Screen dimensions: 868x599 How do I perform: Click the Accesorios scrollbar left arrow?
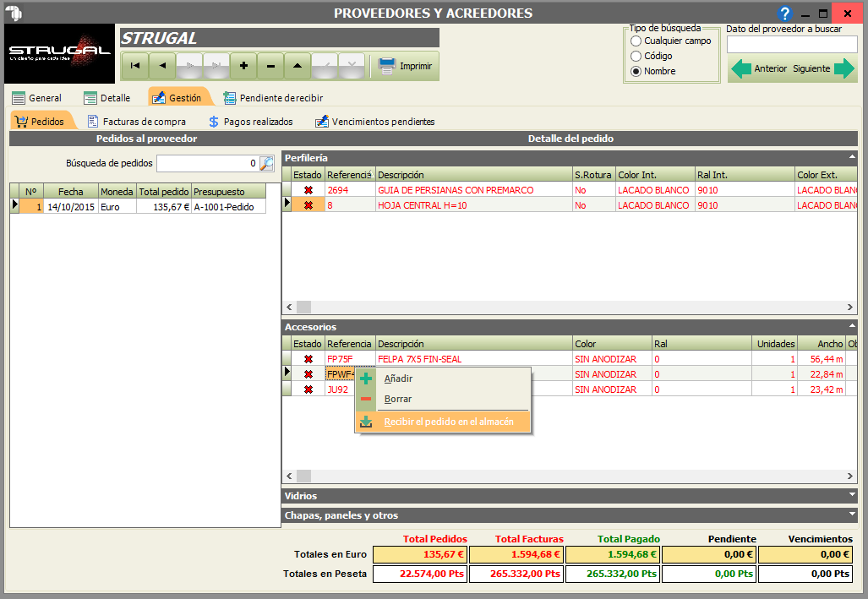(x=289, y=476)
